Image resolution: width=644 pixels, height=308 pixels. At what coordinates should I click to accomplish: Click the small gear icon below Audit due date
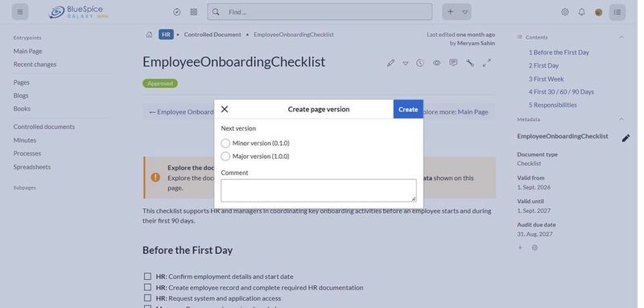click(x=535, y=248)
